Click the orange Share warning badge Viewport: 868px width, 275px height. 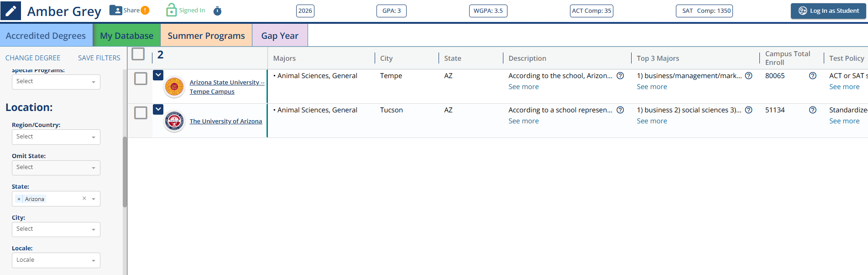(x=145, y=11)
